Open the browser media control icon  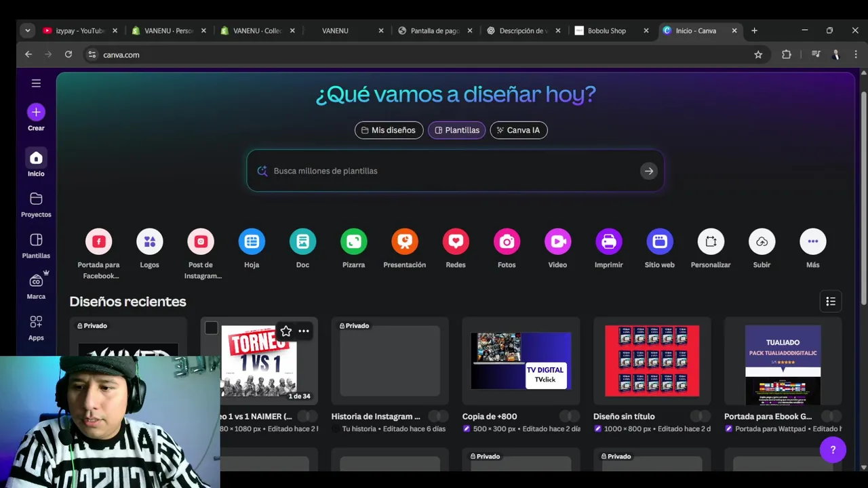(816, 55)
